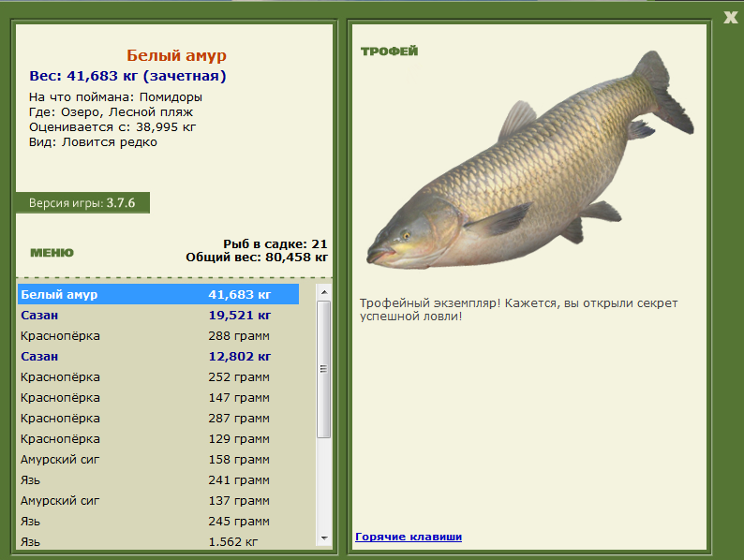Screen dimensions: 744x560
Task: Click the Общий вес: 80,458 кг text
Action: coord(257,257)
